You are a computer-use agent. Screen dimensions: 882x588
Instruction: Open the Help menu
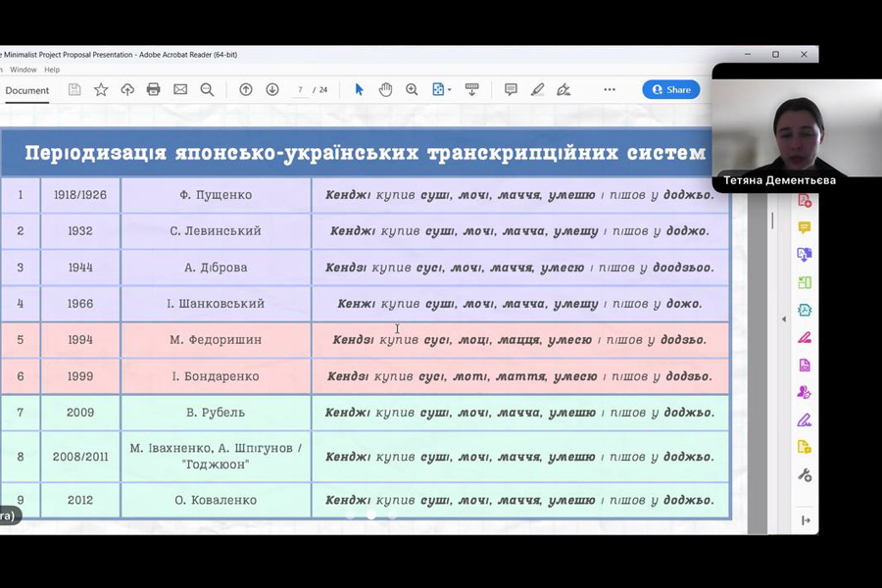point(52,70)
